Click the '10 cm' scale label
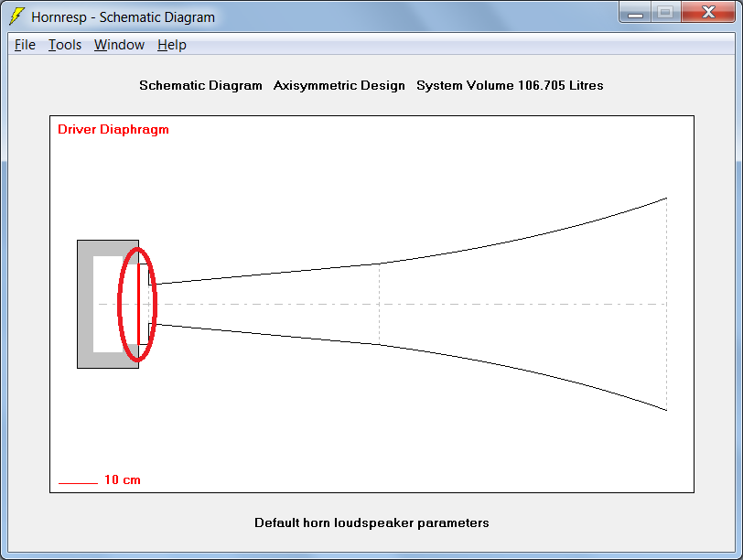Screen dimensions: 743x560 click(123, 479)
